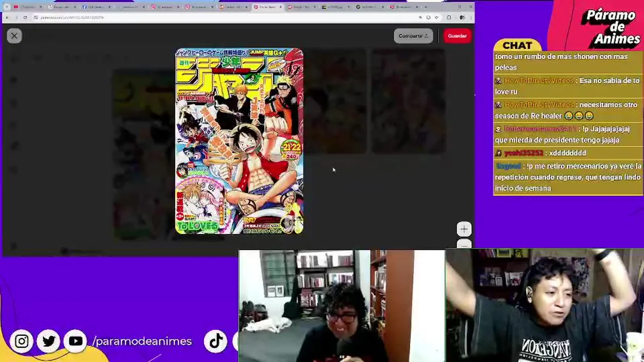Open the Chrome three-dot menu
The width and height of the screenshot is (644, 362).
tap(470, 18)
